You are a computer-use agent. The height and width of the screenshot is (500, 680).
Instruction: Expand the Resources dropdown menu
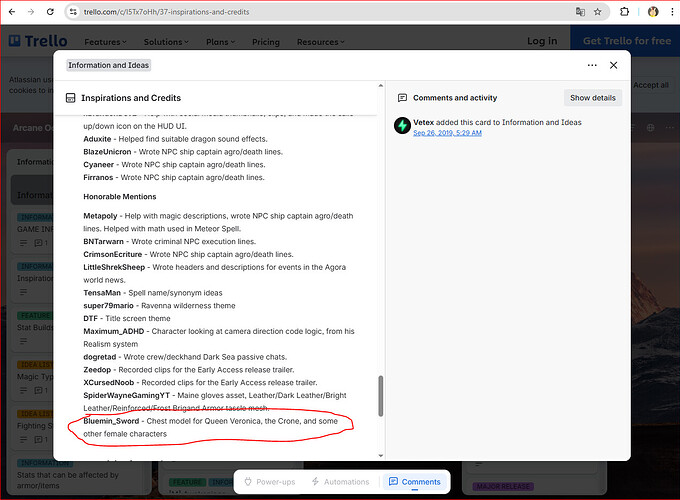[x=322, y=42]
